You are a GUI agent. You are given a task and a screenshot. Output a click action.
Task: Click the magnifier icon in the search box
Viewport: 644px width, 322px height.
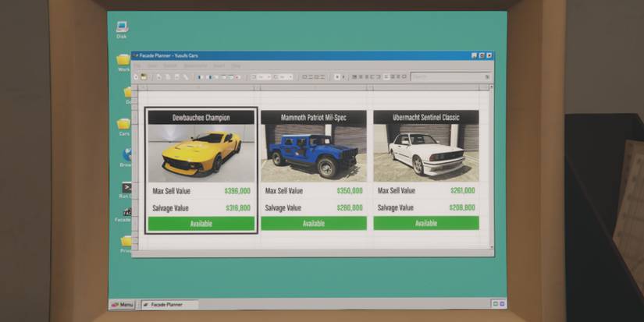(x=487, y=76)
